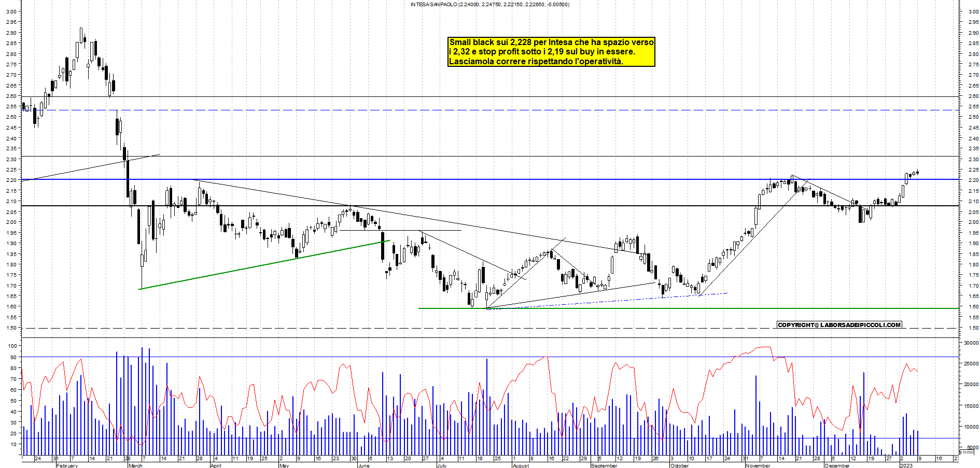Click the '2.60' price label on the left axis
The image size is (980, 468).
[x=11, y=96]
